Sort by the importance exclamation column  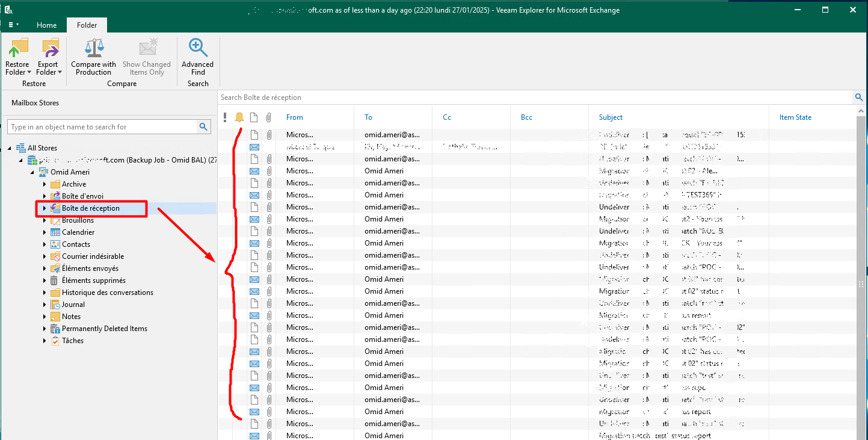[x=225, y=117]
